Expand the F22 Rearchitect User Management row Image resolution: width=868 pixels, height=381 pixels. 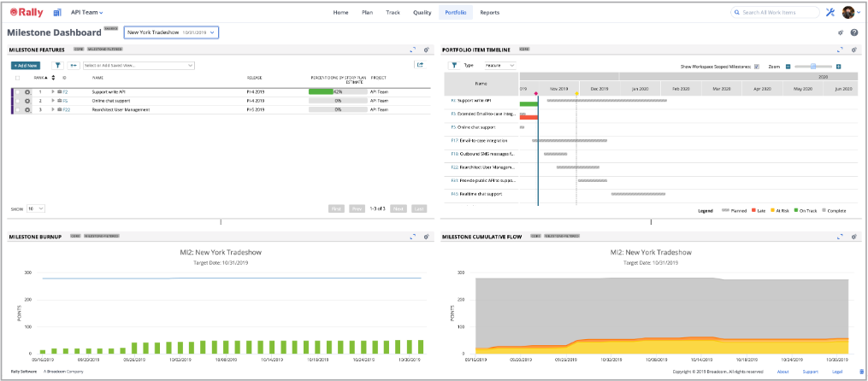[x=52, y=109]
